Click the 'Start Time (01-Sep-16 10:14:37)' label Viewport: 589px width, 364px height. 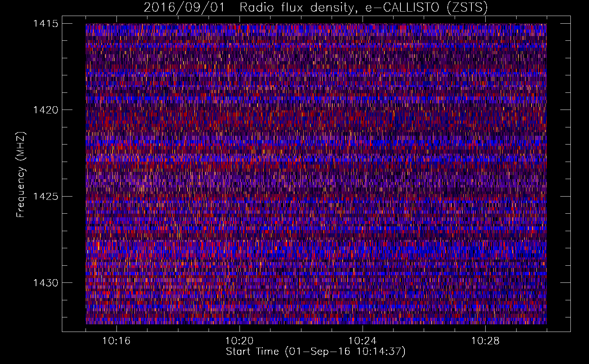[x=316, y=352]
